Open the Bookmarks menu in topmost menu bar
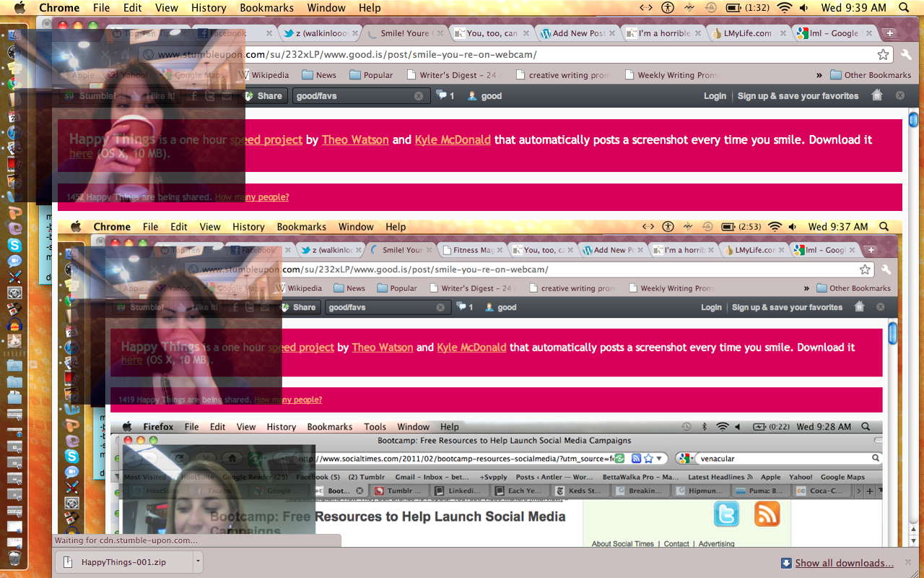The height and width of the screenshot is (578, 924). point(267,8)
